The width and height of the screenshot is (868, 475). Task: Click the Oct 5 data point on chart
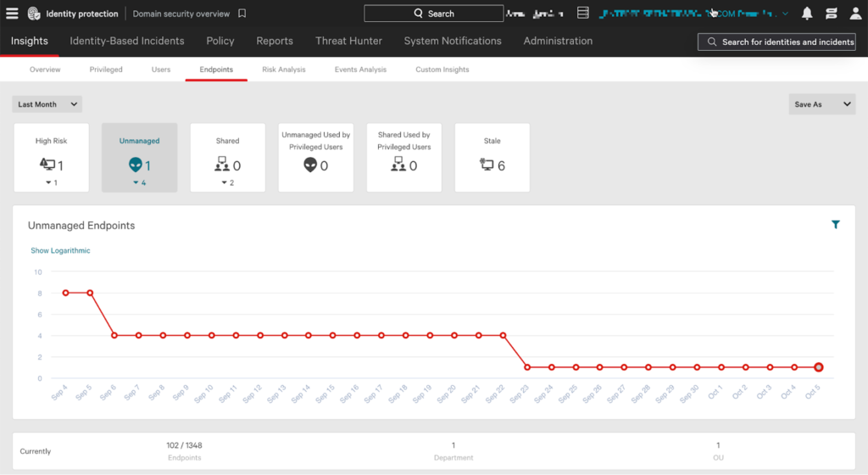click(819, 367)
